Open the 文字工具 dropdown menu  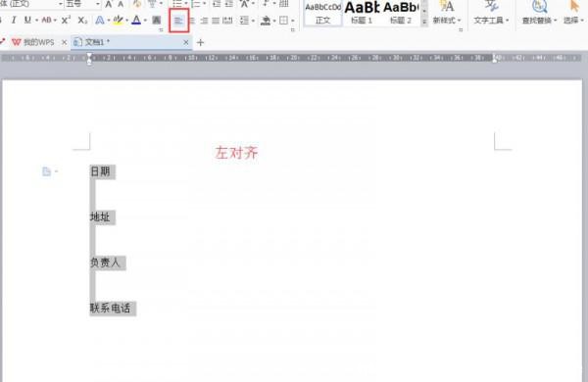tap(491, 21)
